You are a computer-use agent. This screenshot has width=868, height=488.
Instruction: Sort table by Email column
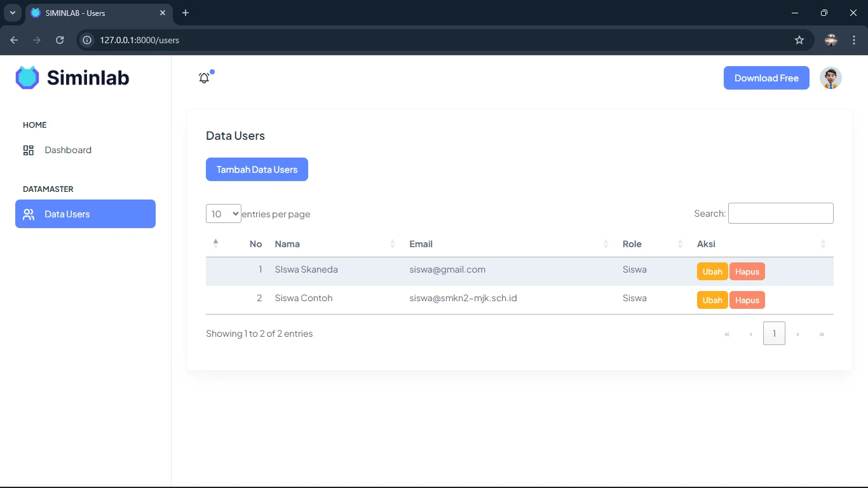(508, 244)
